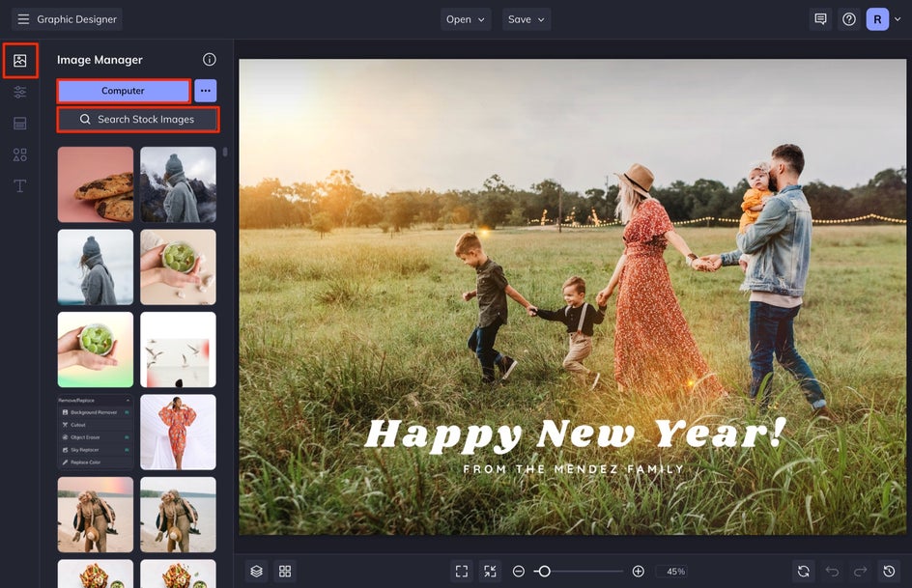Toggle the grid view icon in bottom bar

pos(285,572)
